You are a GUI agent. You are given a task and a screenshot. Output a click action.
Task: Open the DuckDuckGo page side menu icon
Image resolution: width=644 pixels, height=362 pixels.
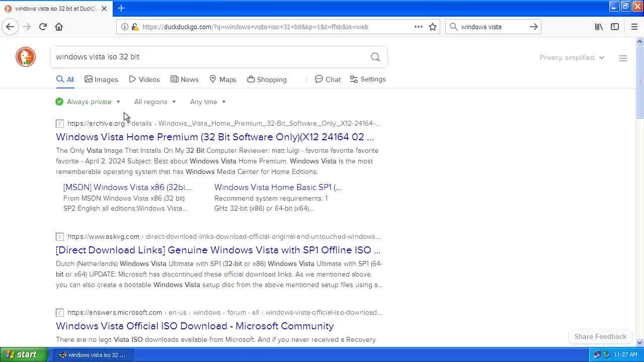tap(623, 58)
